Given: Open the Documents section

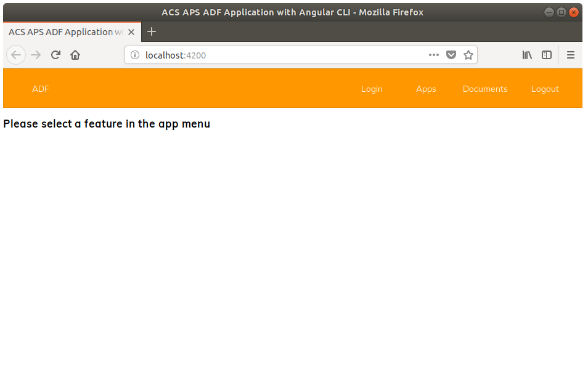Looking at the screenshot, I should click(485, 89).
